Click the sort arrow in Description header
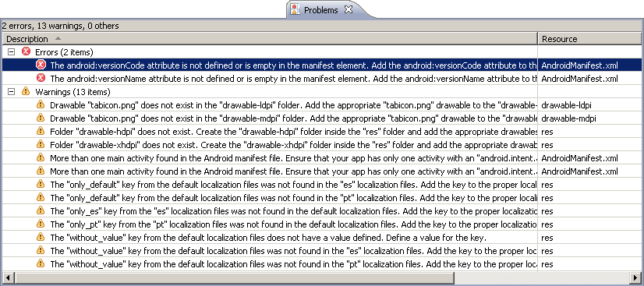644x286 pixels. pos(58,38)
